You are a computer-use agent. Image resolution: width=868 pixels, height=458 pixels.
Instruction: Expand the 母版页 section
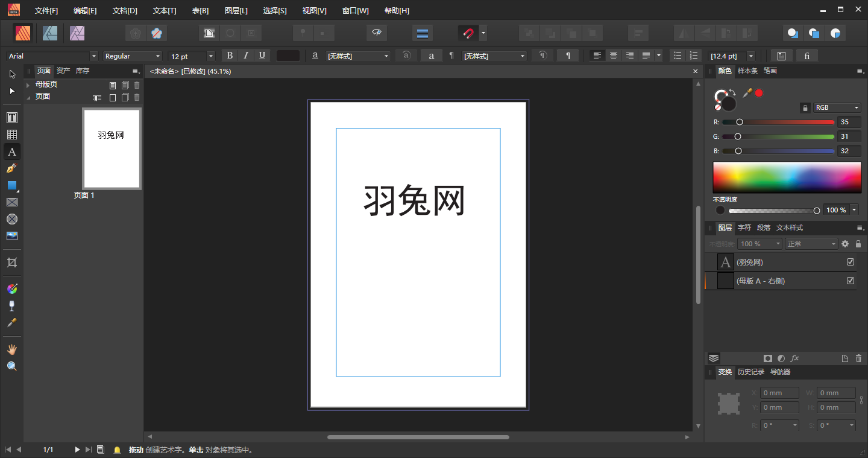[x=28, y=85]
